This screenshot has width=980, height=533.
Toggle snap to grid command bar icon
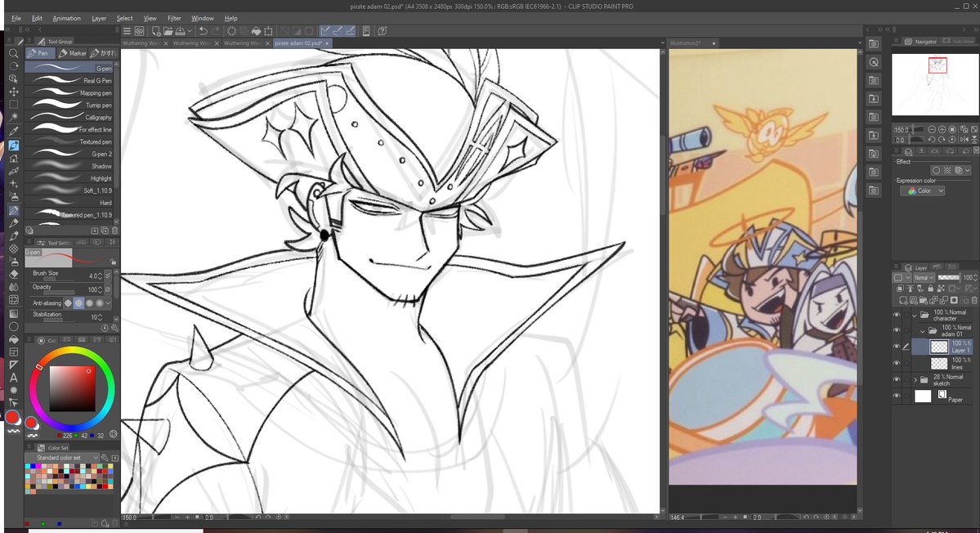point(350,30)
